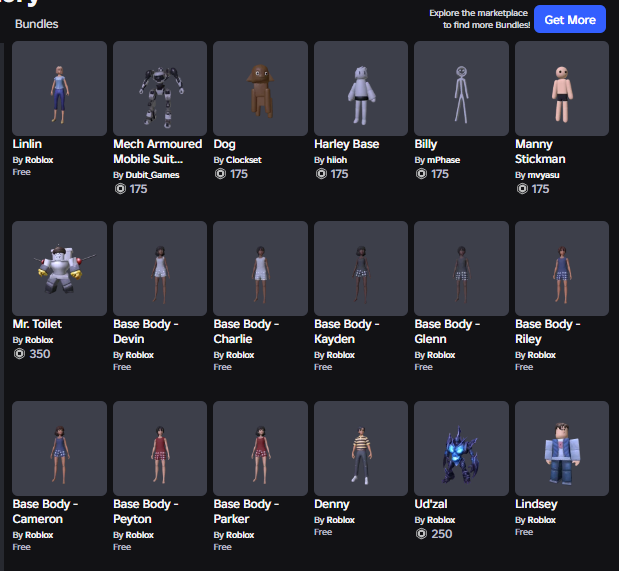Click the Robux icon beside Harley Base price
The image size is (619, 571).
(321, 174)
